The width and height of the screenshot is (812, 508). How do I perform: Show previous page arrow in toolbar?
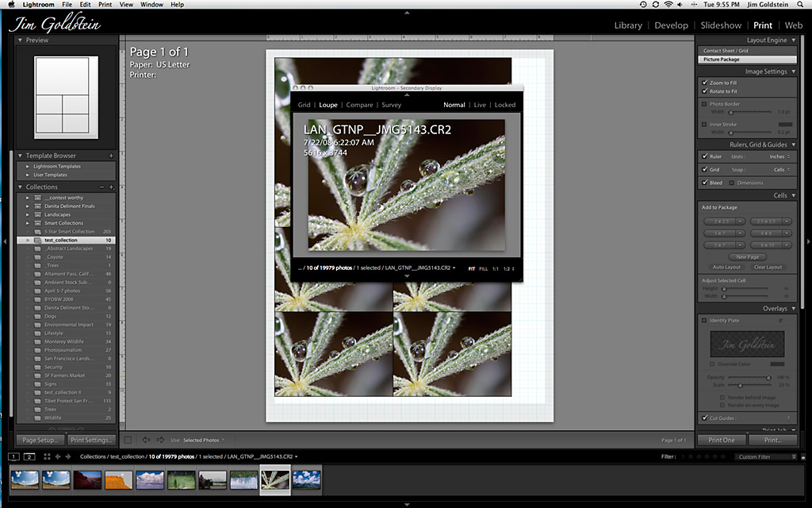146,440
